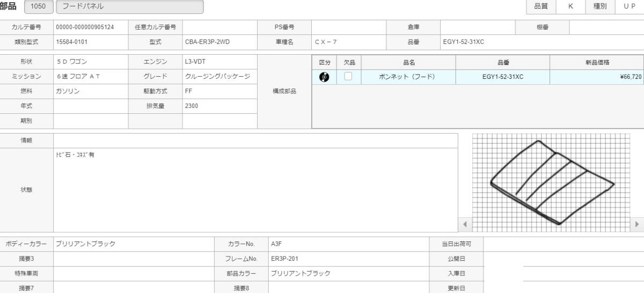
Task: Click the empty 情報 field
Action: 255,140
